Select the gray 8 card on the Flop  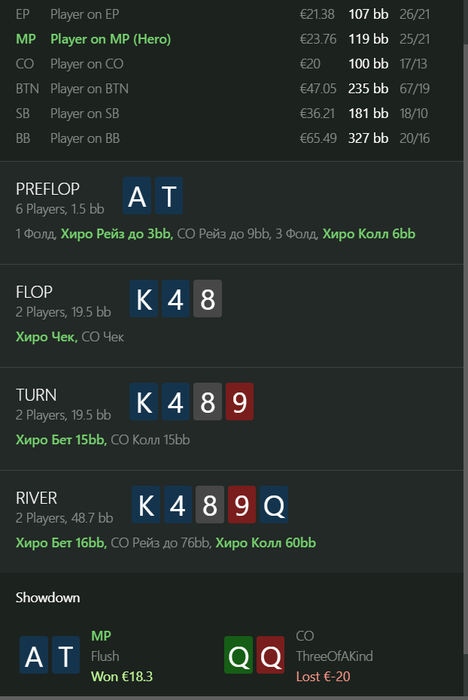click(208, 299)
